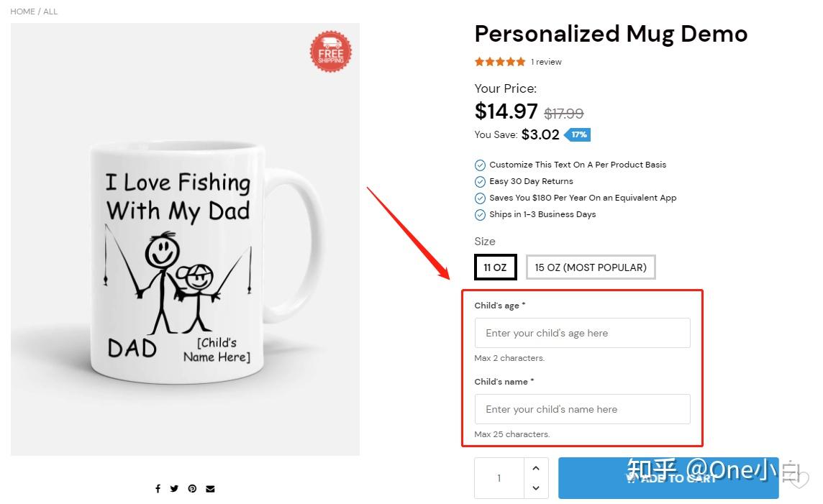This screenshot has height=504, width=823.
Task: Click the cart icon inside Add to Cart
Action: (631, 478)
